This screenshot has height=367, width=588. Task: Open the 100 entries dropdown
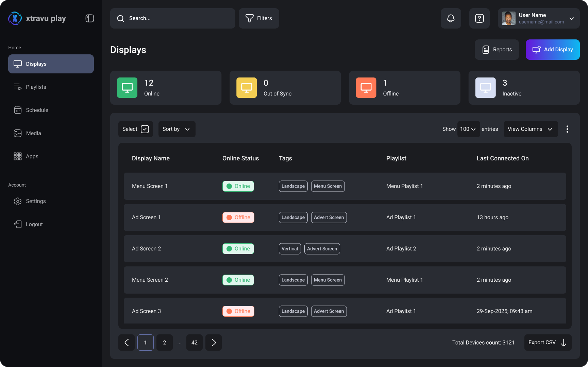tap(469, 129)
